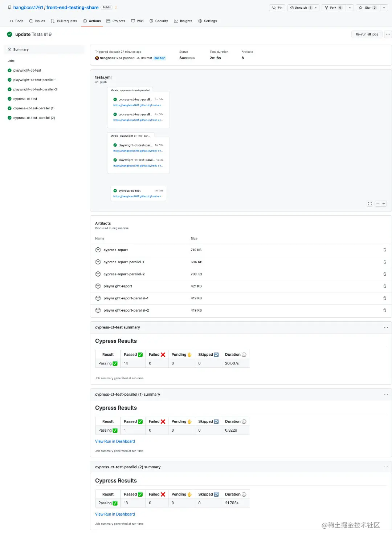Zoom out the workflow graph

tap(377, 204)
